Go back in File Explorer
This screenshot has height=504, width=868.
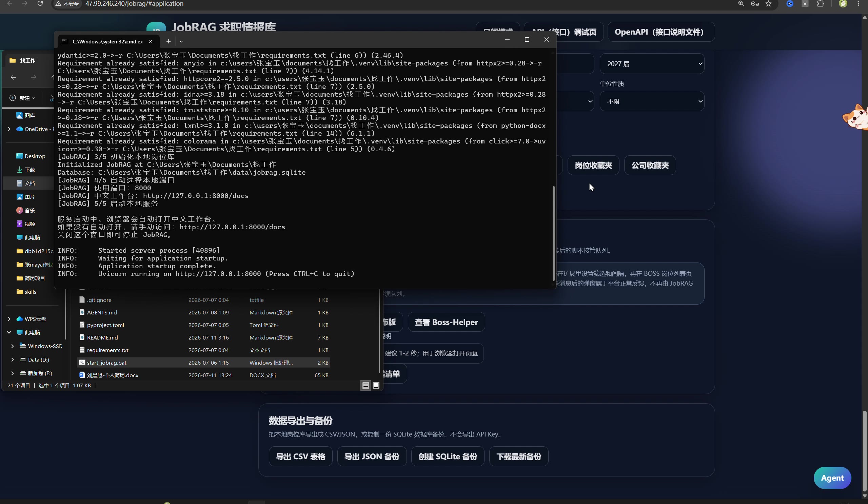[x=14, y=77]
